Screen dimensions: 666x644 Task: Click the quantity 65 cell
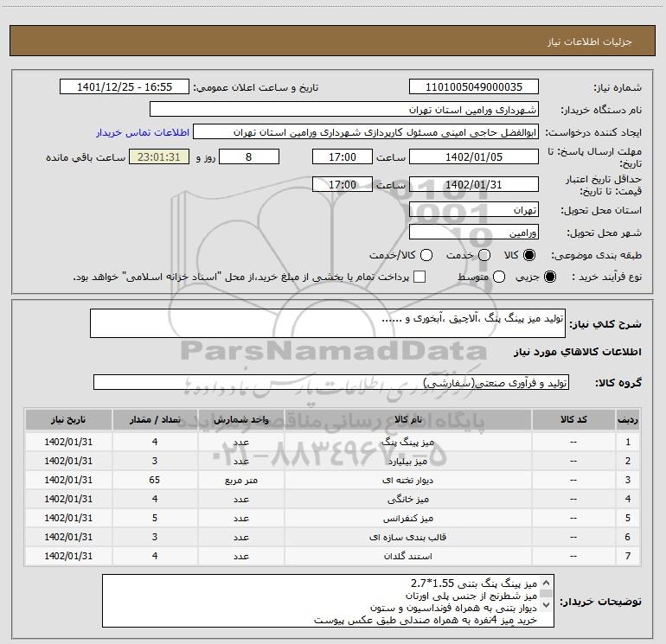(155, 480)
